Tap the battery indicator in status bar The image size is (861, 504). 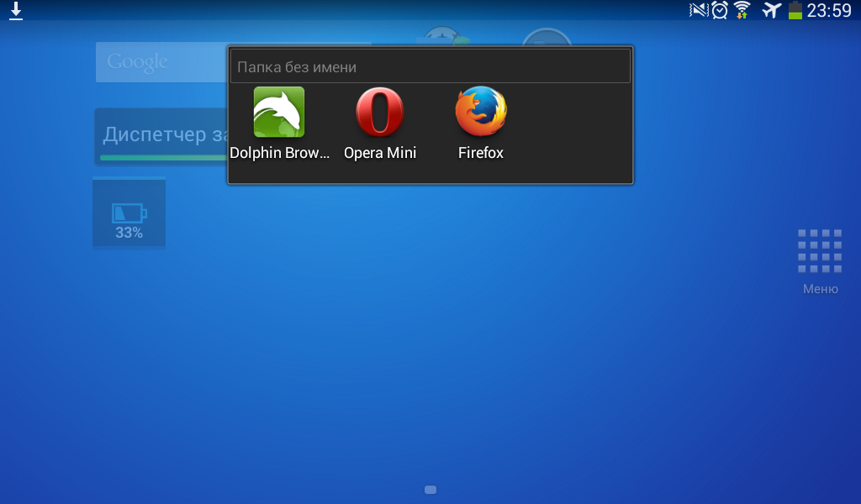795,10
